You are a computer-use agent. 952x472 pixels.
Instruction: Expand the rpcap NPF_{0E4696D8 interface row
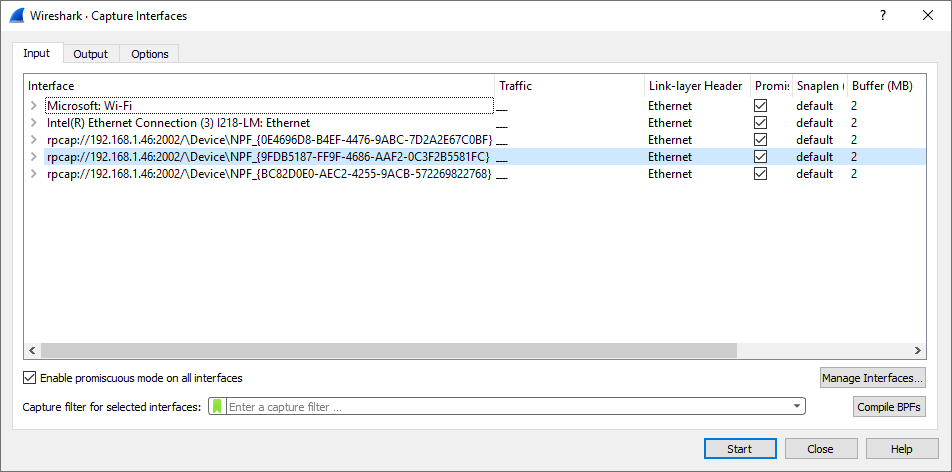[33, 140]
